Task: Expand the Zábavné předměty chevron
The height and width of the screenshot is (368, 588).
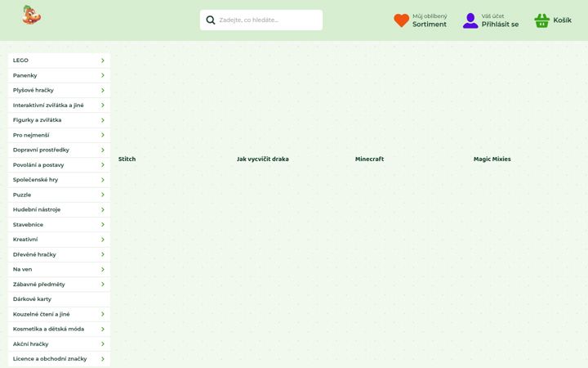Action: (102, 285)
